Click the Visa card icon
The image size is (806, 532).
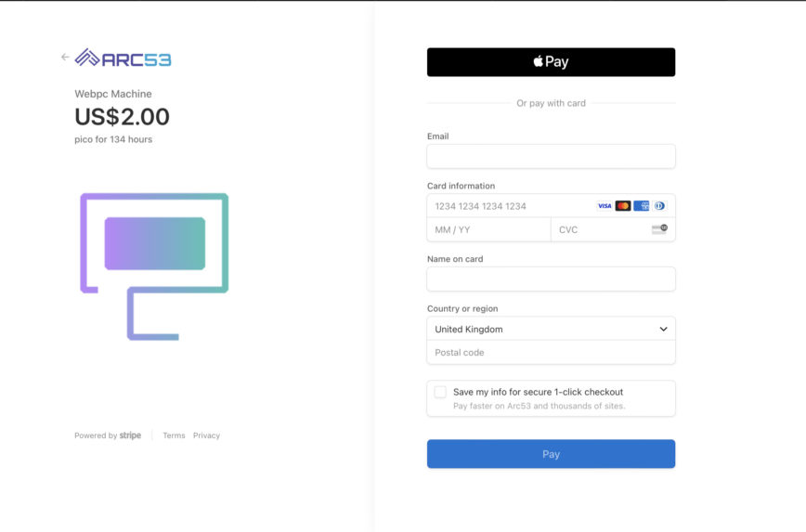tap(604, 205)
